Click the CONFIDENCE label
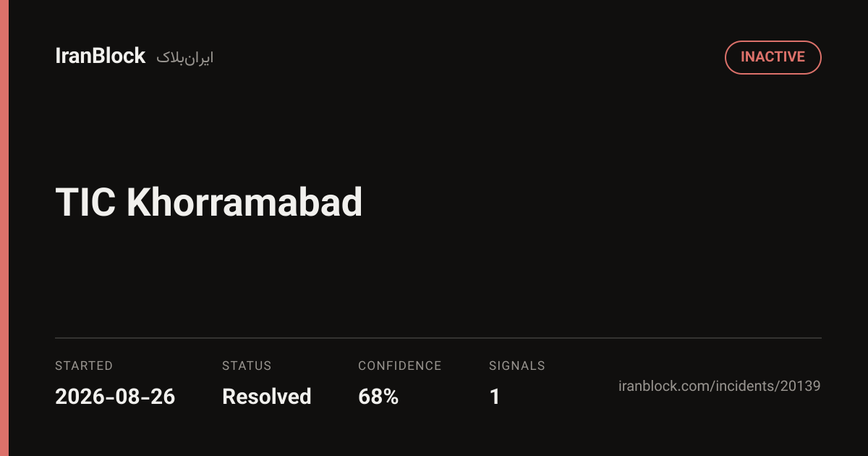868x456 pixels. pyautogui.click(x=400, y=366)
